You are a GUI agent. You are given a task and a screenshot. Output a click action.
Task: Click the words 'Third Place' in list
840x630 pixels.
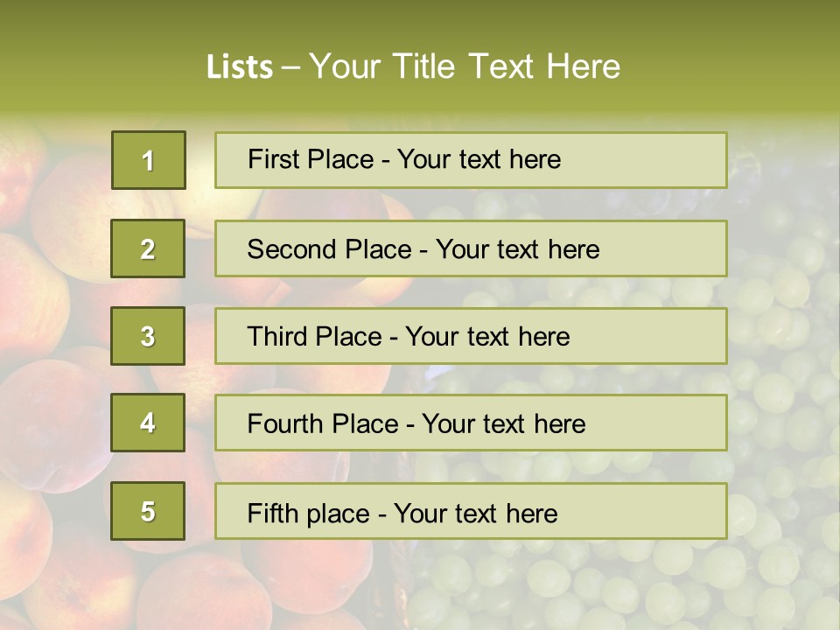pyautogui.click(x=314, y=336)
